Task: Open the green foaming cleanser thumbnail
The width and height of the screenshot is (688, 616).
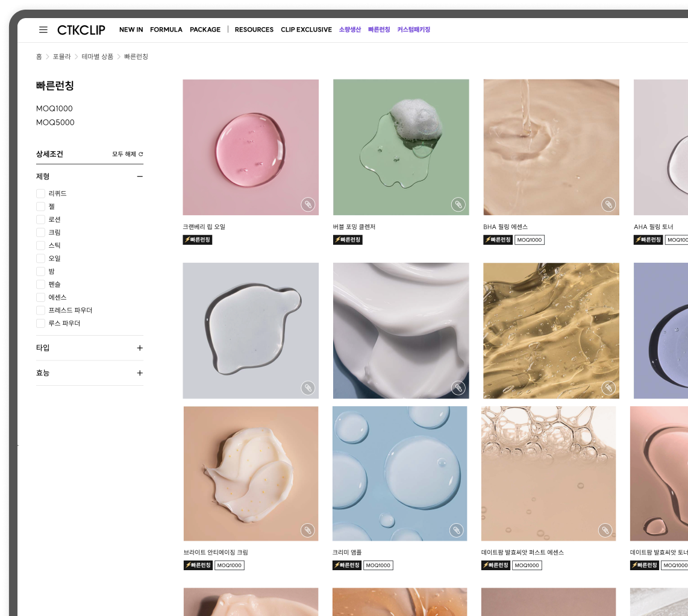Action: point(401,147)
